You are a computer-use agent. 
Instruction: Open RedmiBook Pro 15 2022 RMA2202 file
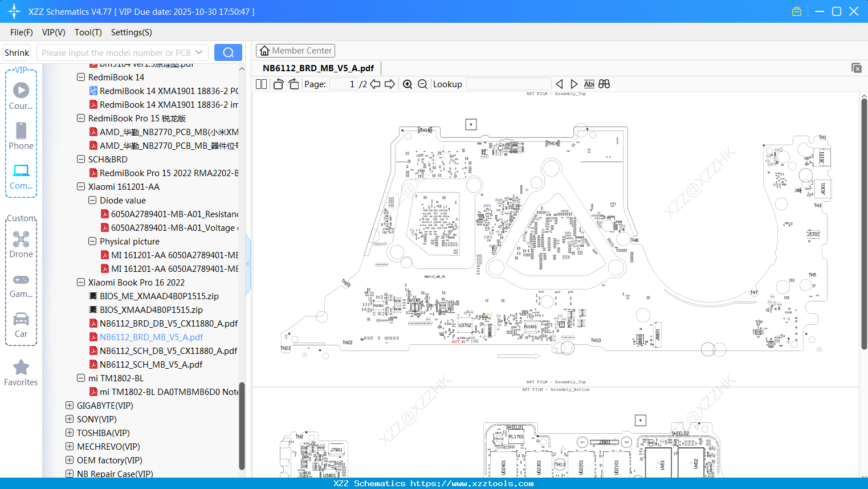pos(164,173)
